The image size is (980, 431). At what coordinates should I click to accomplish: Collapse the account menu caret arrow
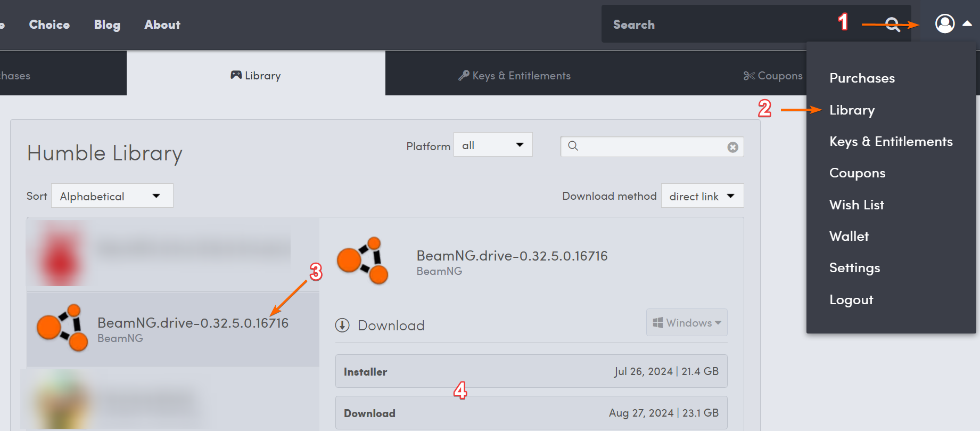(967, 23)
